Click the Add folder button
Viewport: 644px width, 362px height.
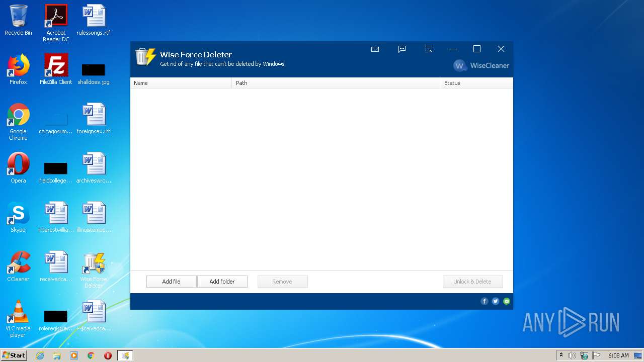point(222,282)
